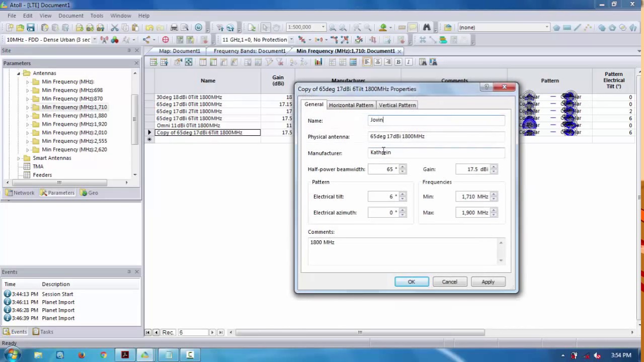Click the New document toolbar icon
Viewport: 644px width, 362px height.
tap(10, 28)
